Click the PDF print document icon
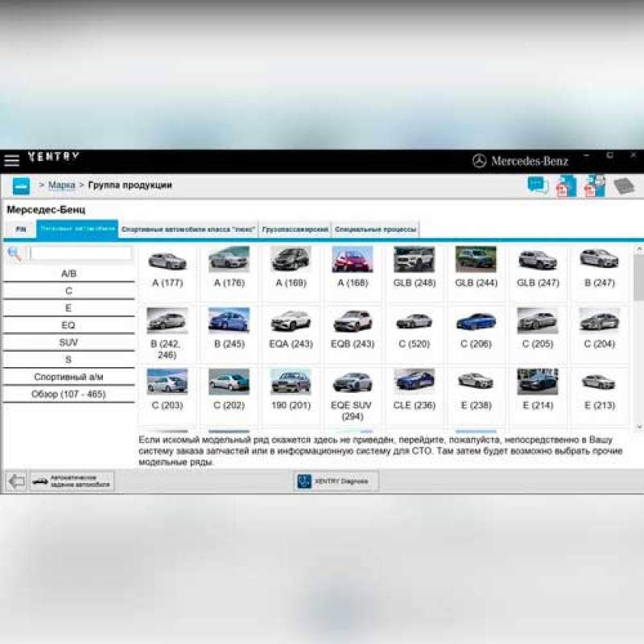644x644 pixels. [x=595, y=186]
